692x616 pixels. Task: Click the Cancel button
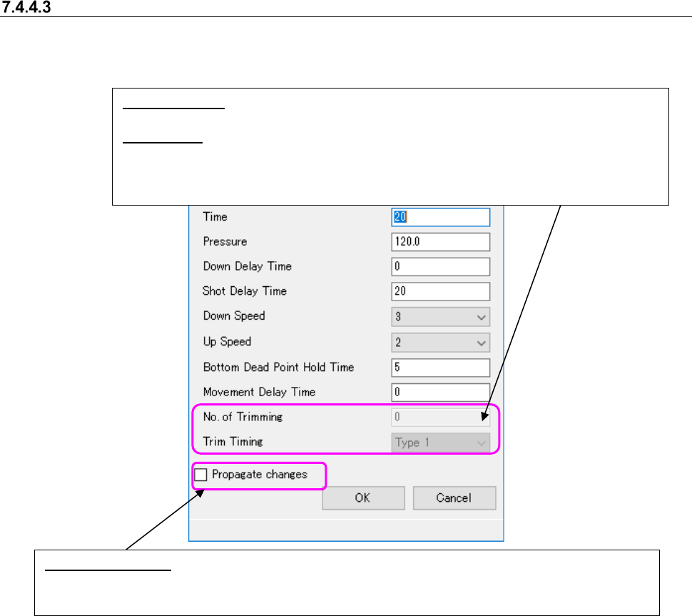454,498
